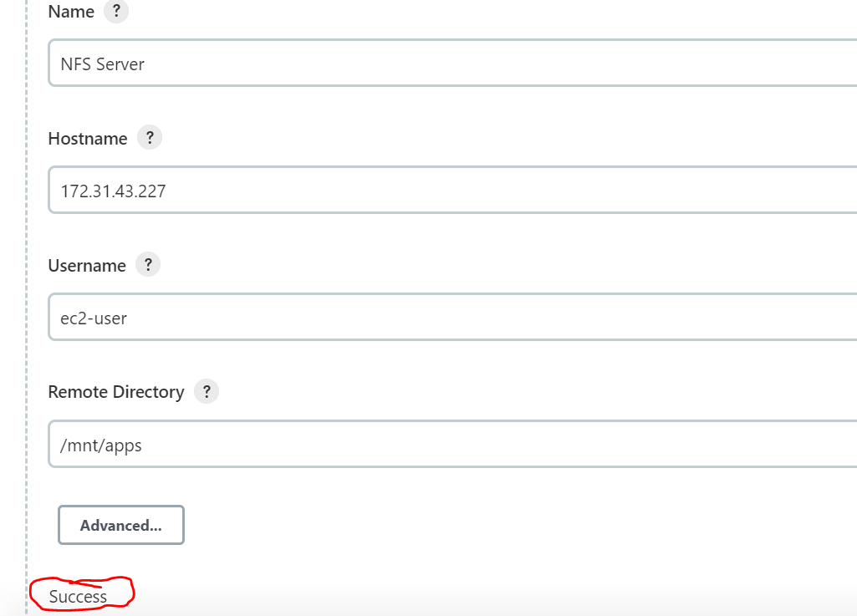The height and width of the screenshot is (616, 857).
Task: Click the question mark beside Remote Directory
Action: tap(206, 390)
